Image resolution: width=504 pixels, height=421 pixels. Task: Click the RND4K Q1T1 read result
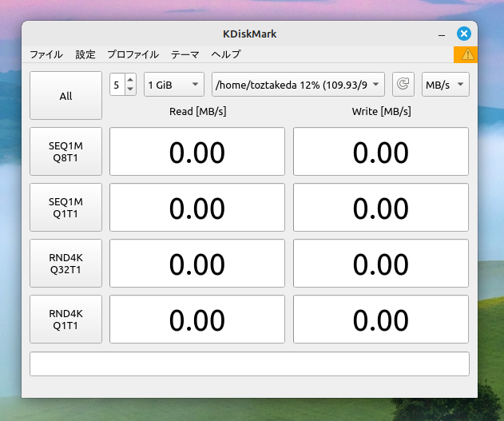[x=197, y=319]
